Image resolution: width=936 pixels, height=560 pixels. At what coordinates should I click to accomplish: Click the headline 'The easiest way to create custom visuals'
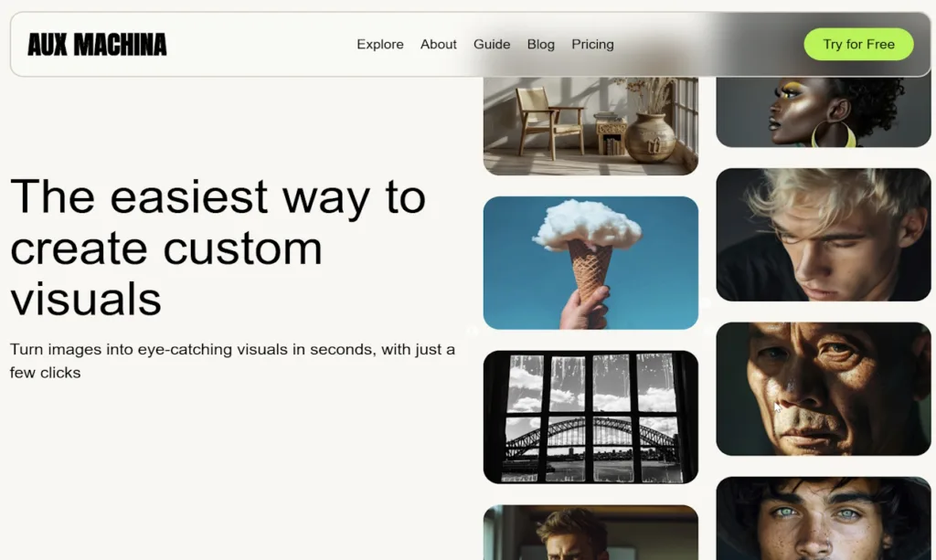click(x=218, y=248)
